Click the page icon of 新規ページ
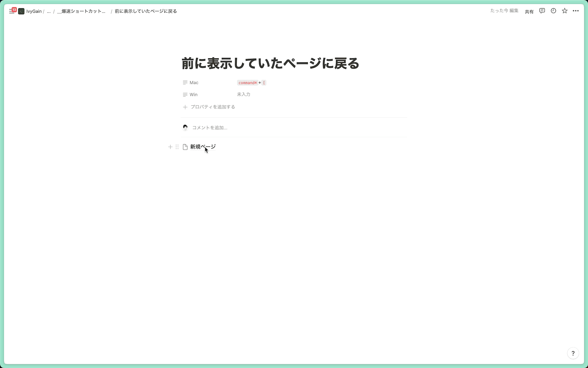The image size is (588, 368). pos(185,147)
